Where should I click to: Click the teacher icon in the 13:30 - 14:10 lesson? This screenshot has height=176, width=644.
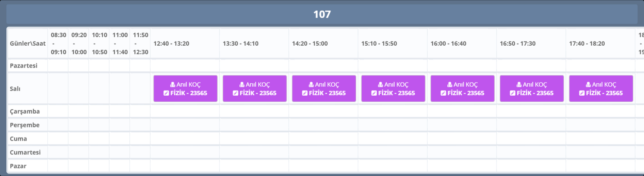(x=242, y=85)
